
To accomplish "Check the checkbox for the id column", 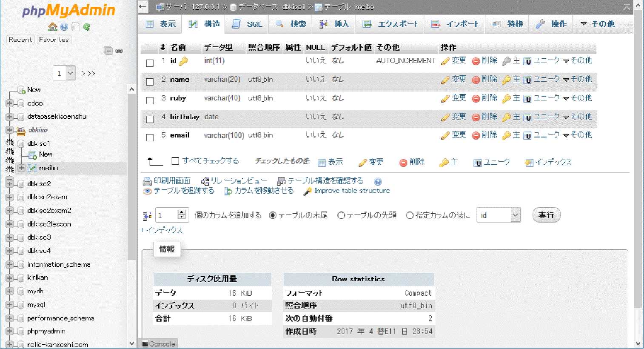I will (150, 63).
